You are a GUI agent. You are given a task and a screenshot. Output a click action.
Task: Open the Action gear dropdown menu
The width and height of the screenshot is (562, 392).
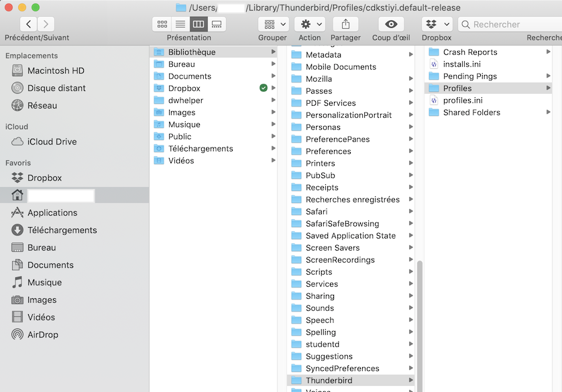[309, 24]
